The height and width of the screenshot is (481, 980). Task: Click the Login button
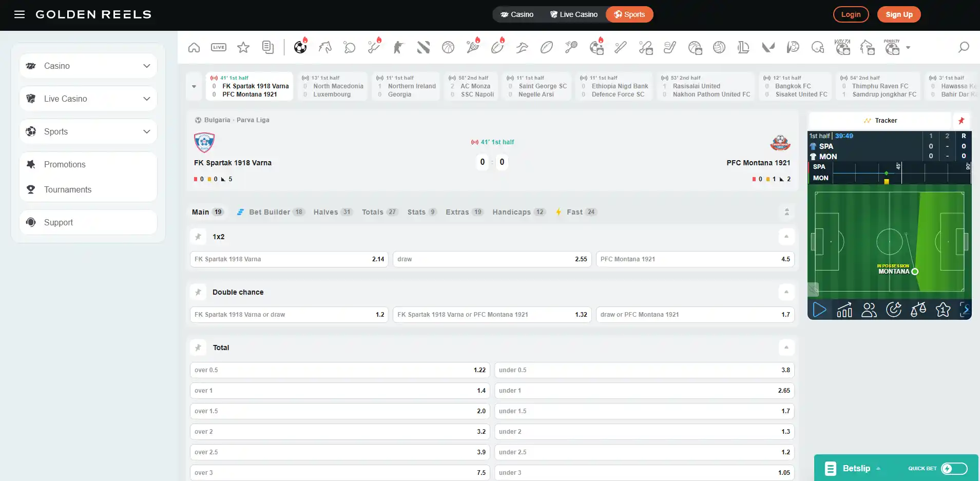coord(851,14)
